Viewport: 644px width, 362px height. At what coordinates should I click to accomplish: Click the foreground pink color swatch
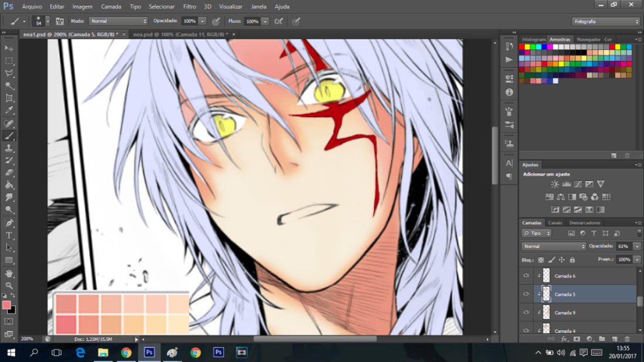click(6, 305)
